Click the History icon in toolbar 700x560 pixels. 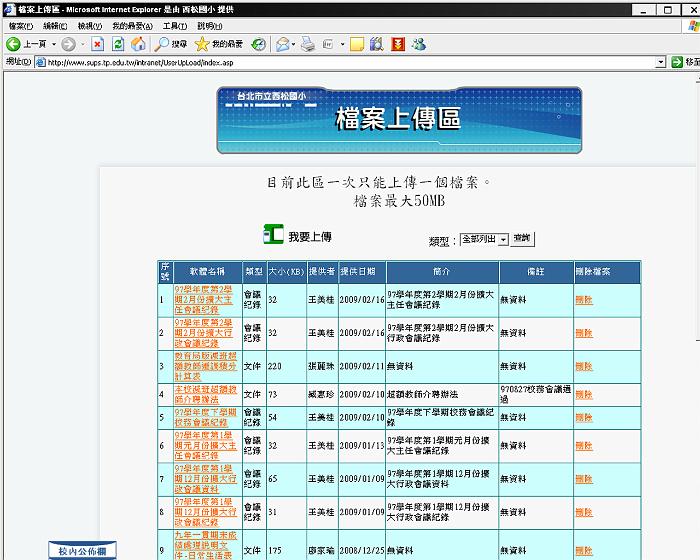tap(258, 44)
